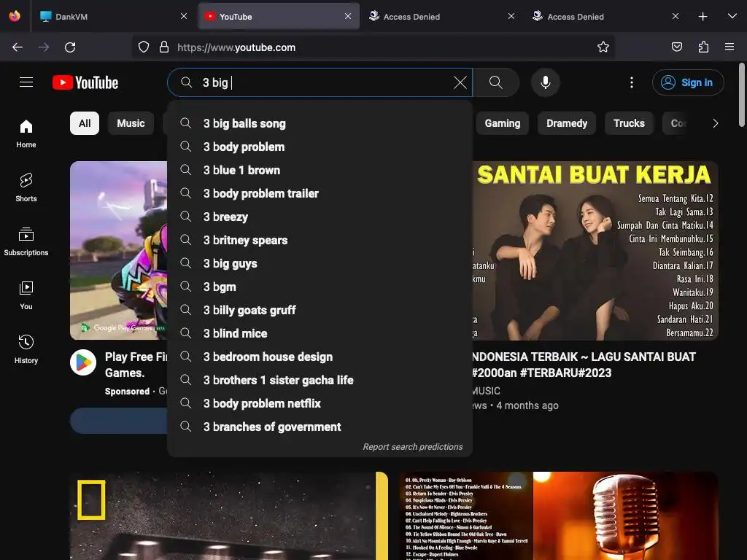Close the YouTube tab

pyautogui.click(x=348, y=16)
